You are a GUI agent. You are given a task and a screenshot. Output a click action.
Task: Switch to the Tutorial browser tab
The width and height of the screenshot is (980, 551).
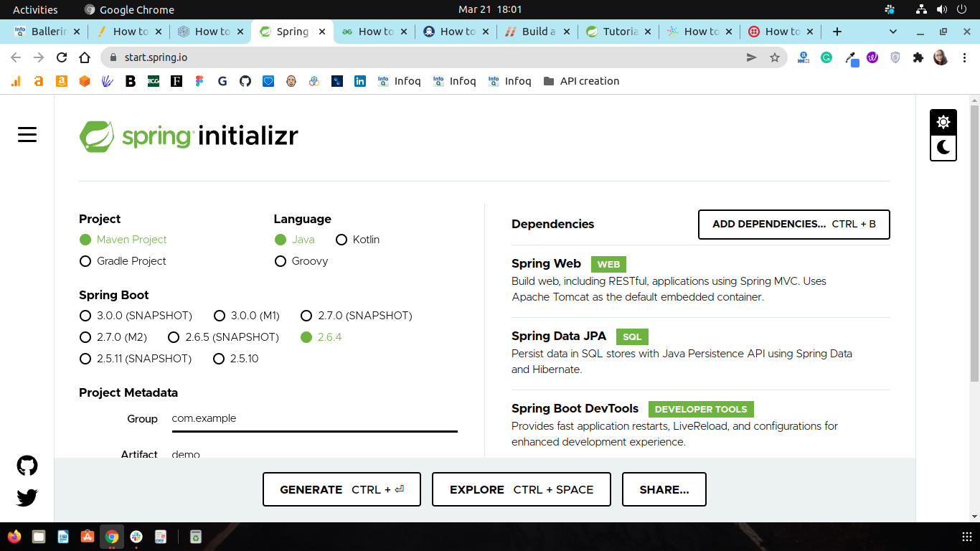pos(619,32)
